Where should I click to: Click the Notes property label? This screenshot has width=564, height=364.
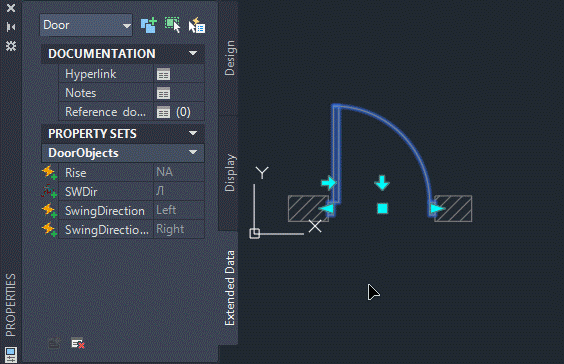(81, 93)
